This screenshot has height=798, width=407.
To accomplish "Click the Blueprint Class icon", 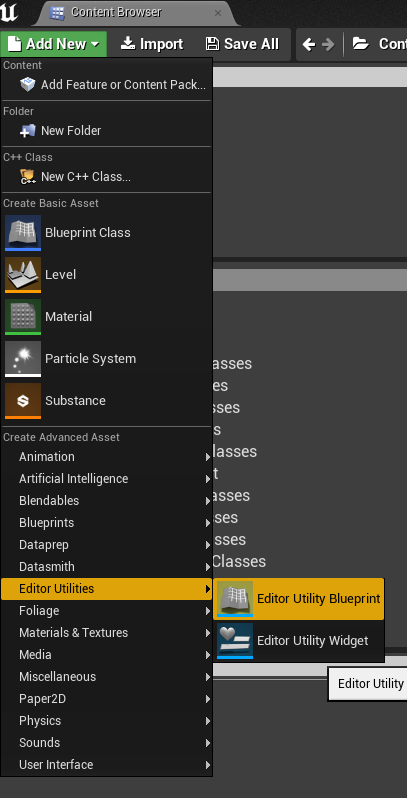I will (23, 233).
